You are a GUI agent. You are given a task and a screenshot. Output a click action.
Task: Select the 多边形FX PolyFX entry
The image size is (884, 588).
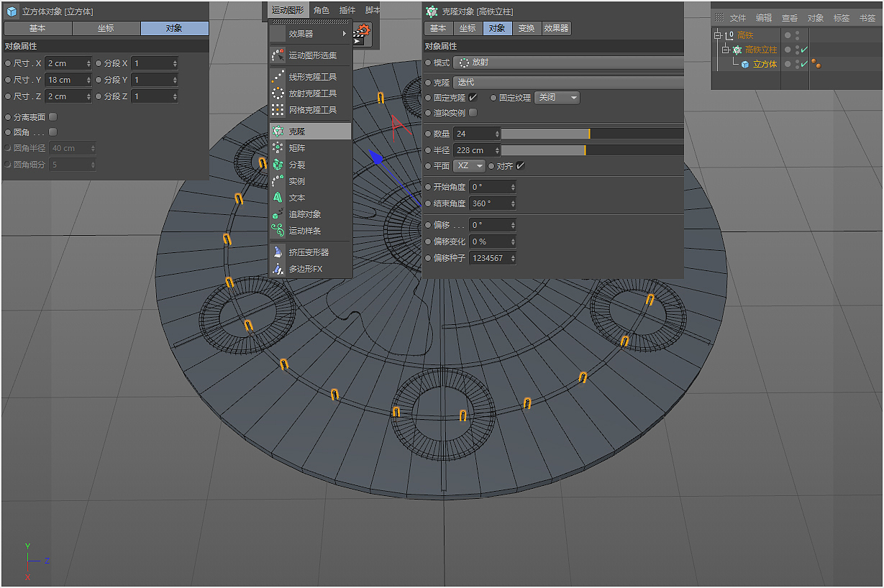311,269
